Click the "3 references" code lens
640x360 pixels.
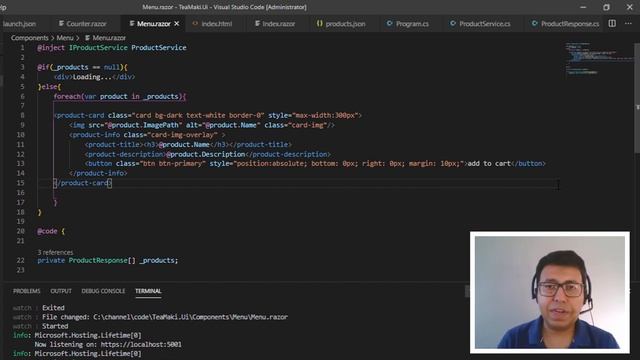55,252
